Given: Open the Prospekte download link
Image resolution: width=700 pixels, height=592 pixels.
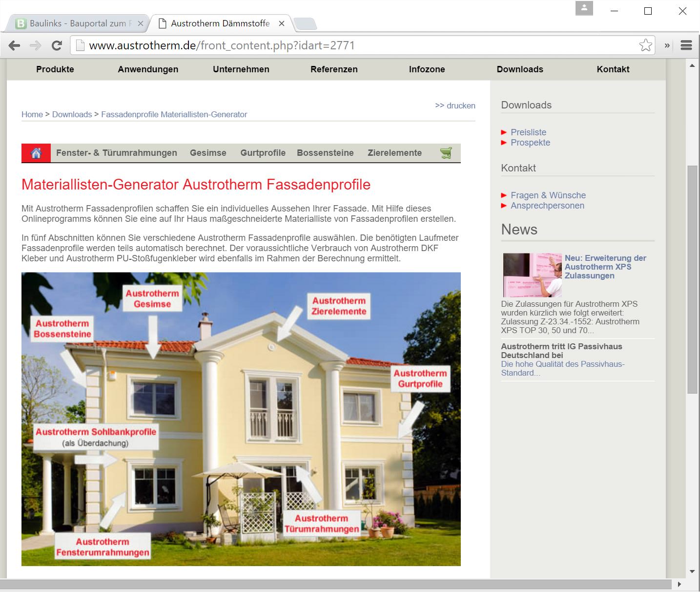Looking at the screenshot, I should [x=531, y=143].
